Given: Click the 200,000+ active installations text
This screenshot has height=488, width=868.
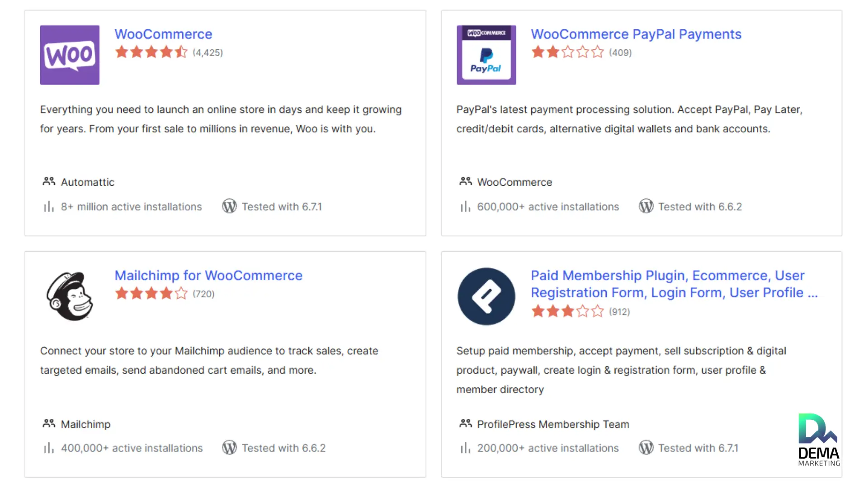Looking at the screenshot, I should click(548, 448).
